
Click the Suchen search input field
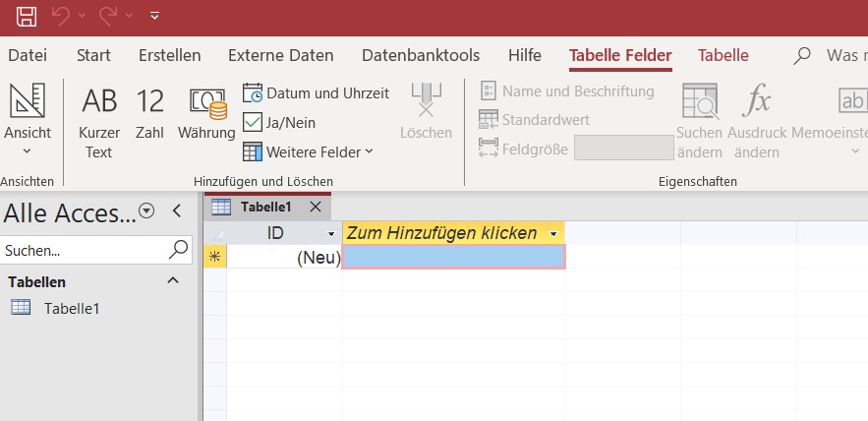pyautogui.click(x=86, y=251)
